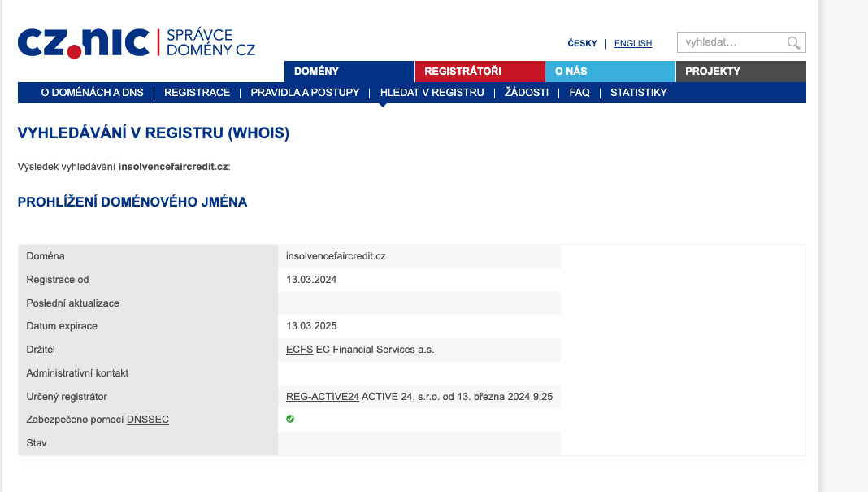Click the search magnifier icon
Image resolution: width=868 pixels, height=492 pixels.
793,42
